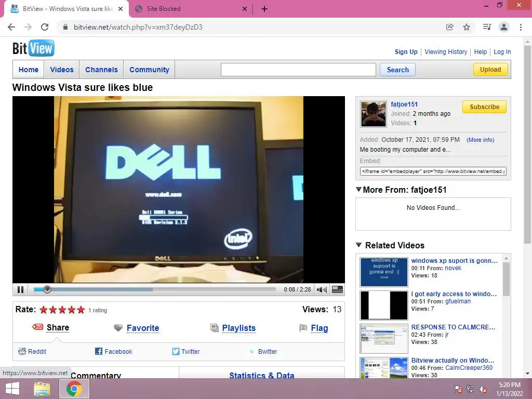This screenshot has height=399, width=532.
Task: Open the Windows Start button
Action: click(x=12, y=389)
